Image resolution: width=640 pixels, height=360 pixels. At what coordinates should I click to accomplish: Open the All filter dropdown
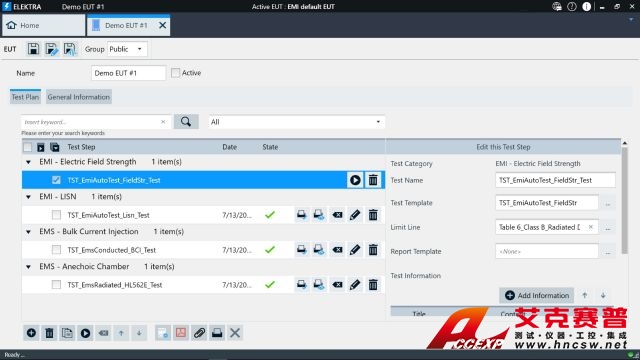click(x=297, y=122)
